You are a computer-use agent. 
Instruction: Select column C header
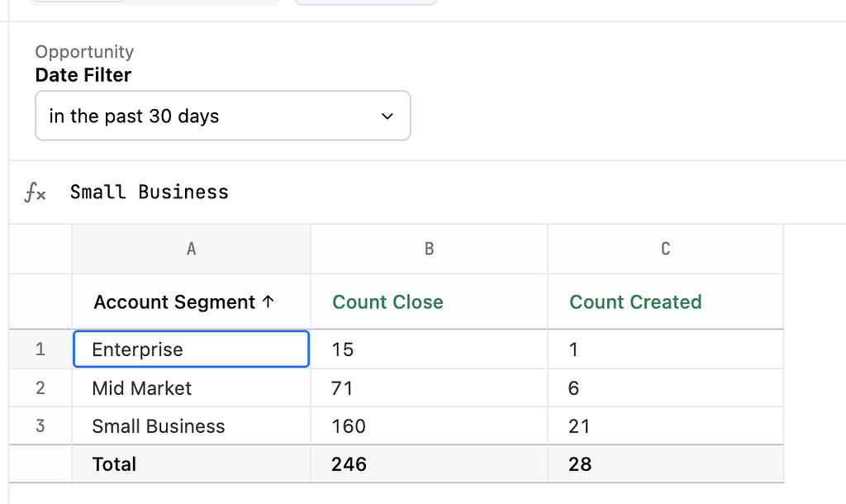click(x=665, y=248)
